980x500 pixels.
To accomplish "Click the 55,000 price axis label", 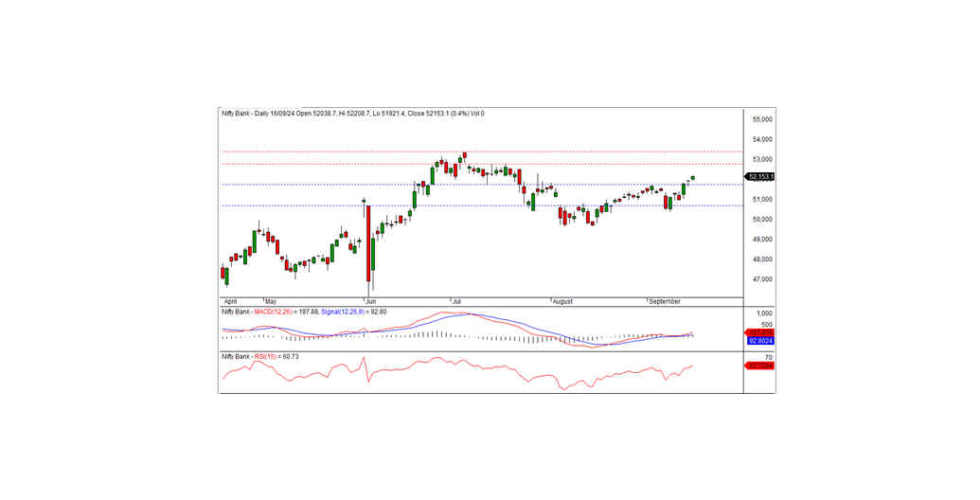I will 763,118.
